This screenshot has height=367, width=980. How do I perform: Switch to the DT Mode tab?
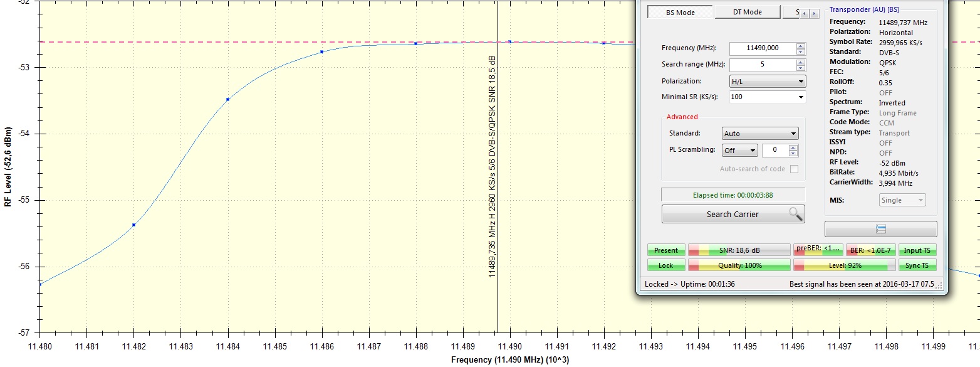pos(747,13)
